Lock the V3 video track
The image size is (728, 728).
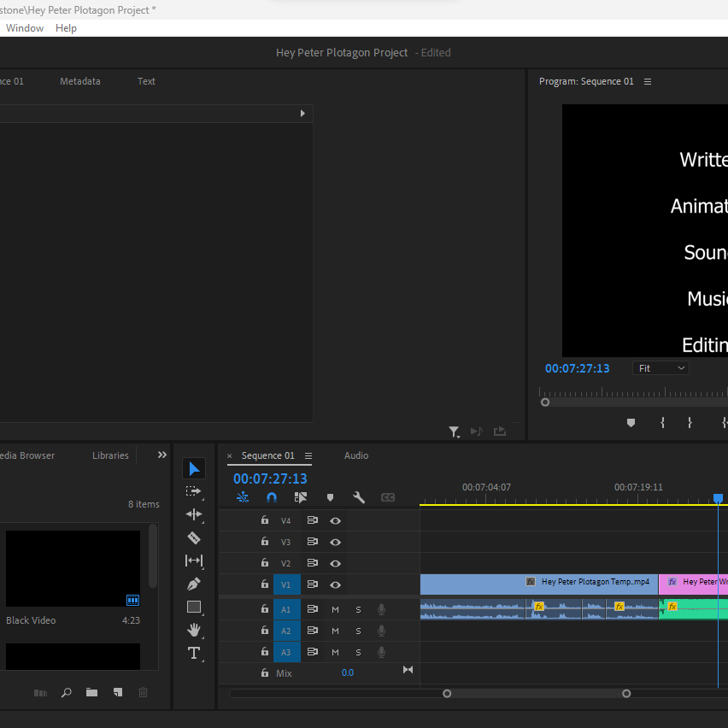point(265,542)
